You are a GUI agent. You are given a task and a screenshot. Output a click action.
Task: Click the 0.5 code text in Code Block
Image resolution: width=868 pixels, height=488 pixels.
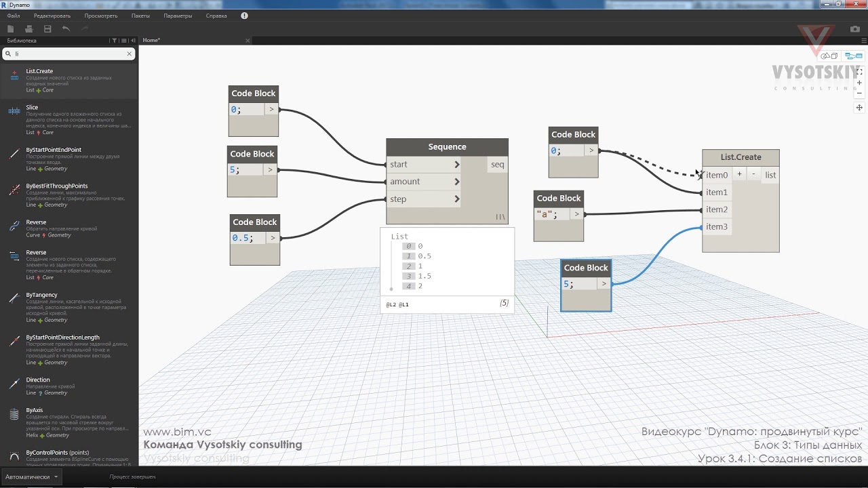point(242,238)
